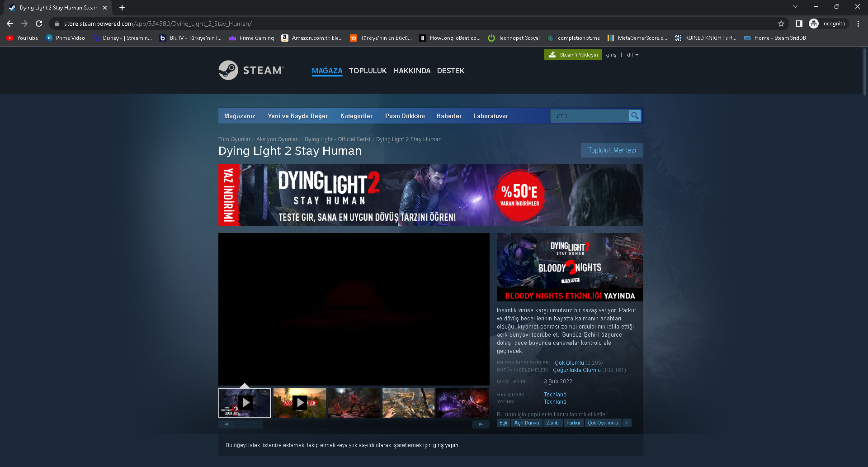The width and height of the screenshot is (868, 467).
Task: Expand the dil language dropdown
Action: tap(633, 55)
